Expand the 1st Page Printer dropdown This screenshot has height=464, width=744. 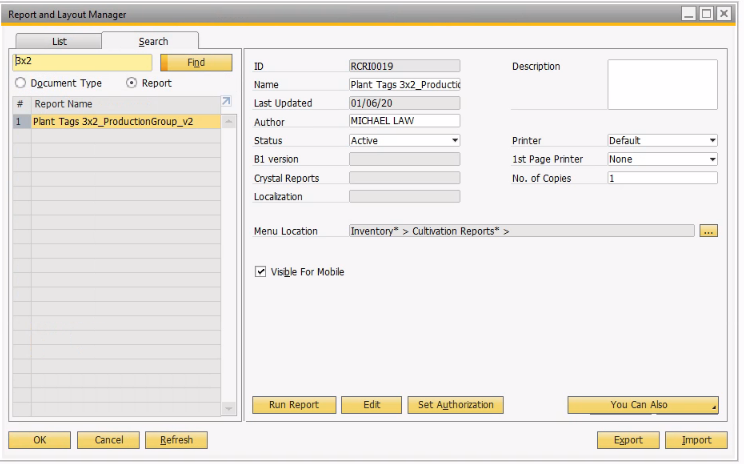pos(662,159)
